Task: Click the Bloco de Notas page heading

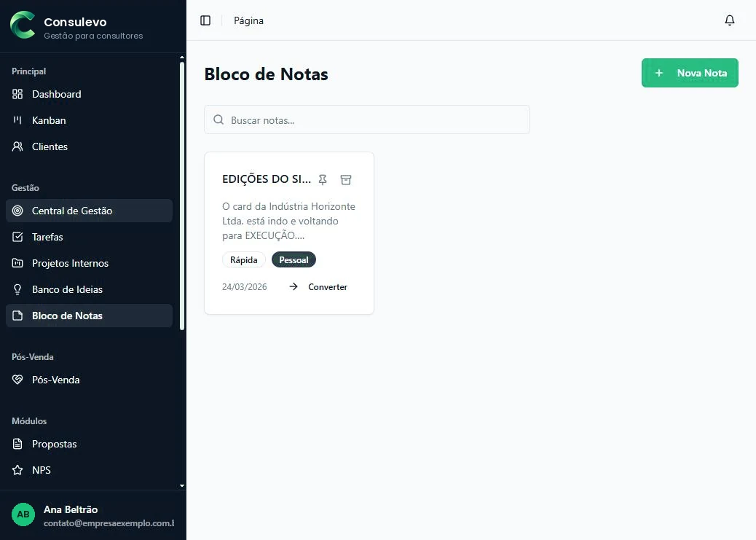Action: pyautogui.click(x=266, y=74)
